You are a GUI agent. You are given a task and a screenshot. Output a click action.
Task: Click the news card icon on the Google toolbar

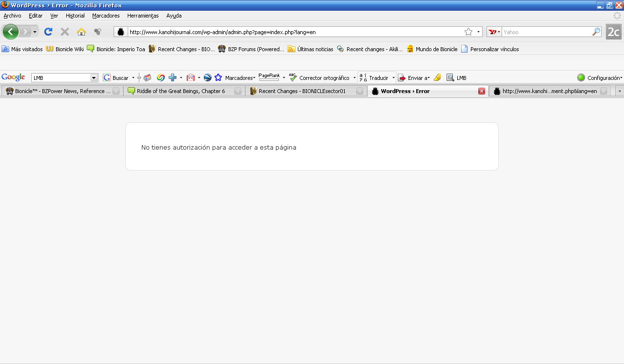(x=147, y=77)
